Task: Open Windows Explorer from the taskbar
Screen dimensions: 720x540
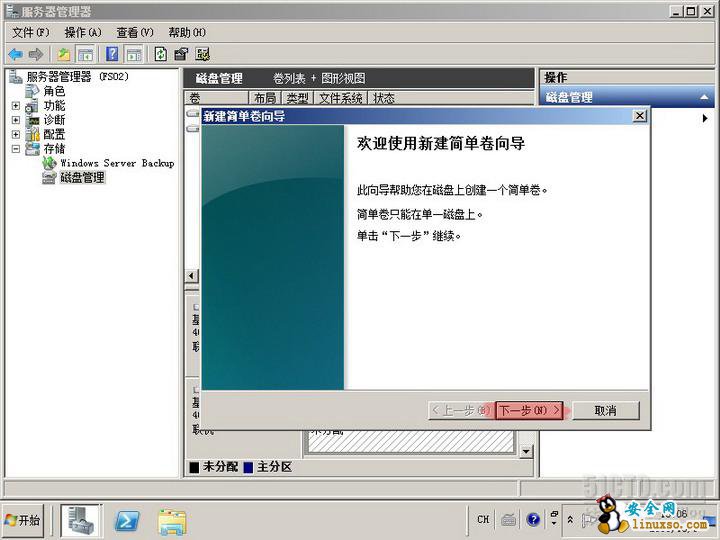Action: 172,520
